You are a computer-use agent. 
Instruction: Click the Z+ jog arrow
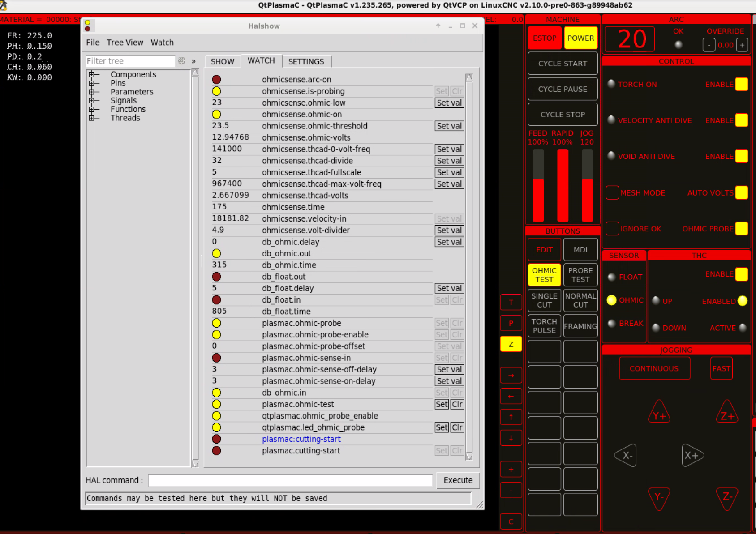(x=727, y=412)
